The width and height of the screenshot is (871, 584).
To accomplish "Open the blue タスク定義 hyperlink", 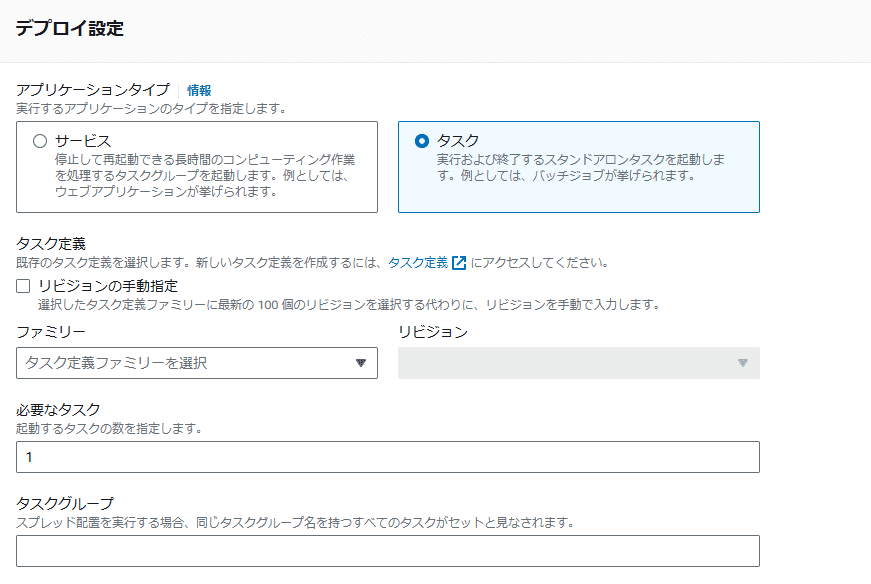I will pos(418,263).
